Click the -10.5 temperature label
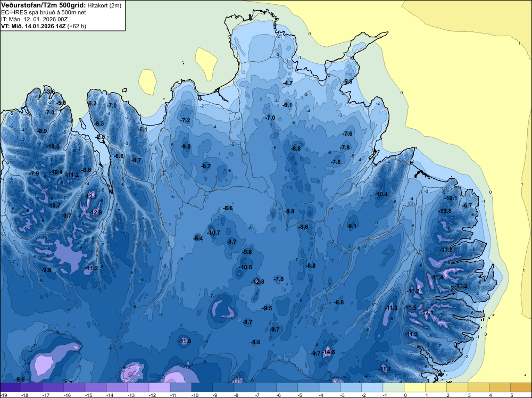This screenshot has width=532, height=398. (246, 267)
